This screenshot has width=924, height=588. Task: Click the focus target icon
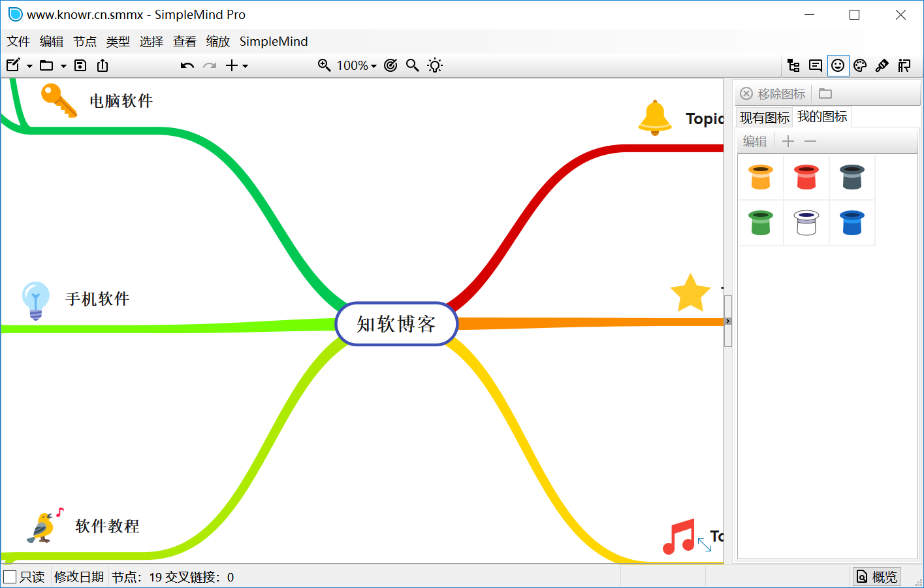[390, 65]
